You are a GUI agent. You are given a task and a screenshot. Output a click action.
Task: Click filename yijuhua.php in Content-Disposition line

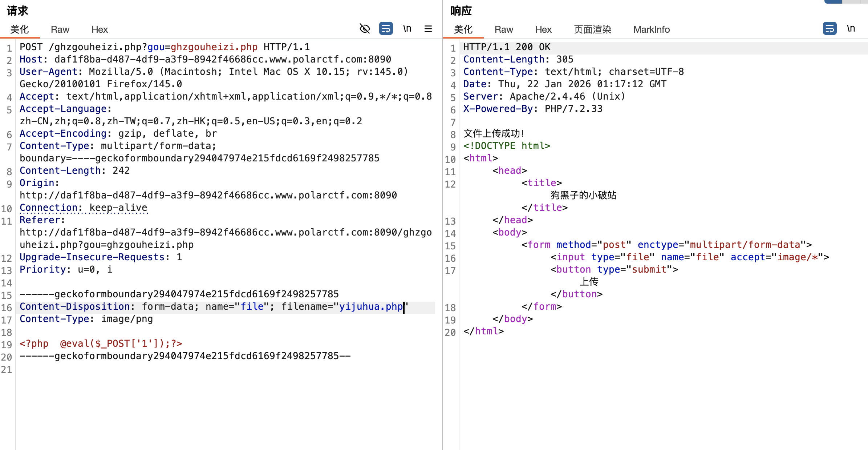[x=370, y=307]
